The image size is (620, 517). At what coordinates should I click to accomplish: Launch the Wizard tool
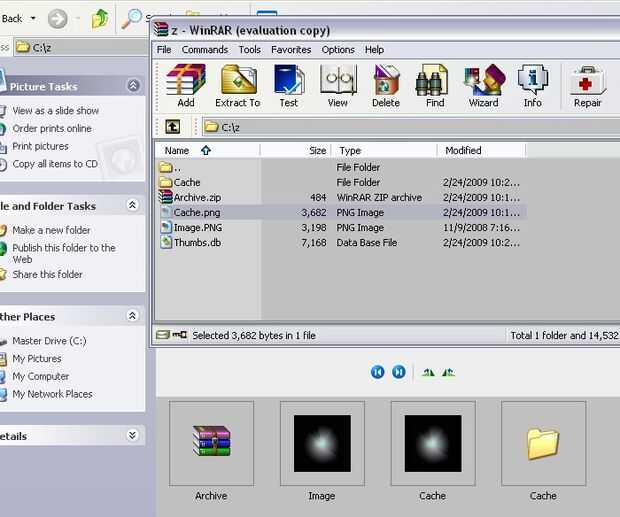click(x=483, y=86)
